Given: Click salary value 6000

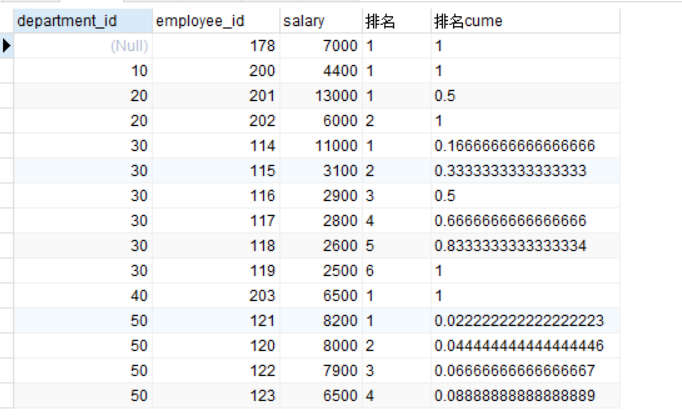Looking at the screenshot, I should (x=321, y=121).
